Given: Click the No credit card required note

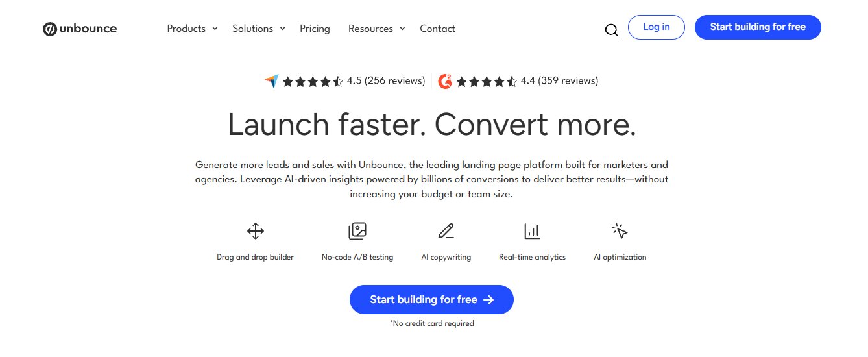Looking at the screenshot, I should 432,323.
